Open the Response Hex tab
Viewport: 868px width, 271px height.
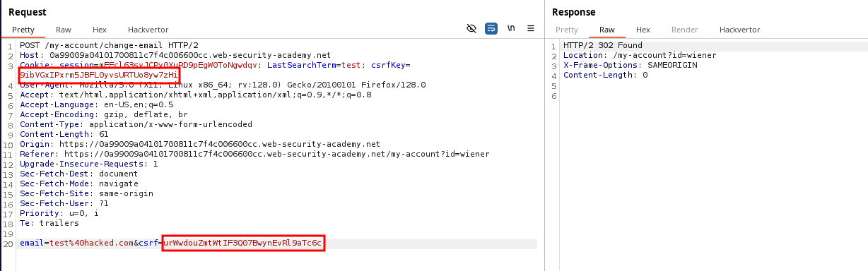[643, 30]
